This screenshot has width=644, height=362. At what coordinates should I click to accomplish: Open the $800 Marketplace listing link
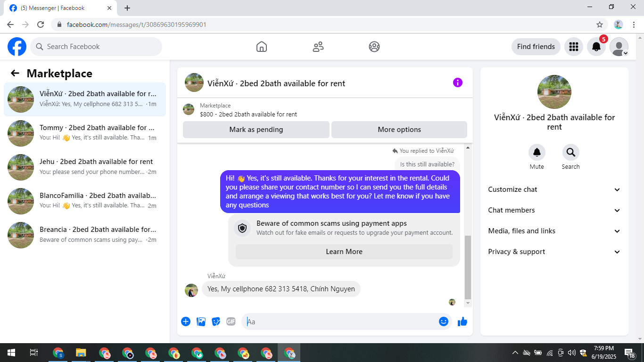(x=248, y=114)
